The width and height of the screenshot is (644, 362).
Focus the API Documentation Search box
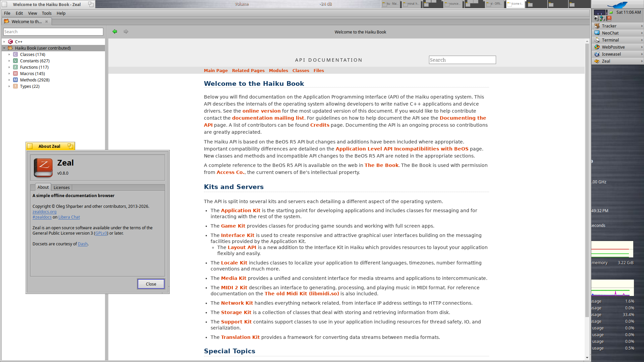pyautogui.click(x=462, y=60)
